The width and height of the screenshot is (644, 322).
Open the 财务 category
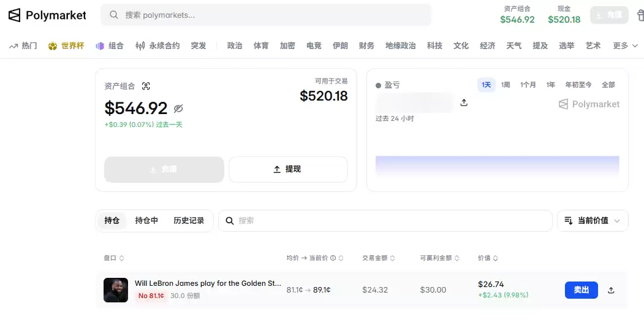[366, 45]
